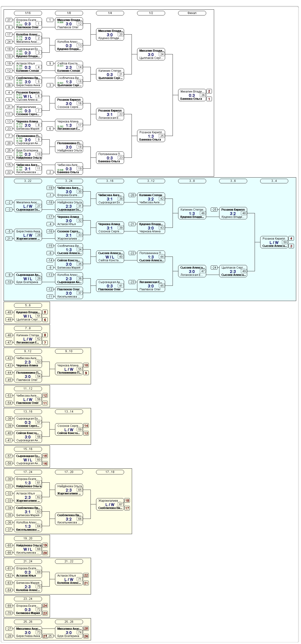301x644 pixels.
Task: Open final match Михалин vs Баннова Ольга
Action: 192,95
